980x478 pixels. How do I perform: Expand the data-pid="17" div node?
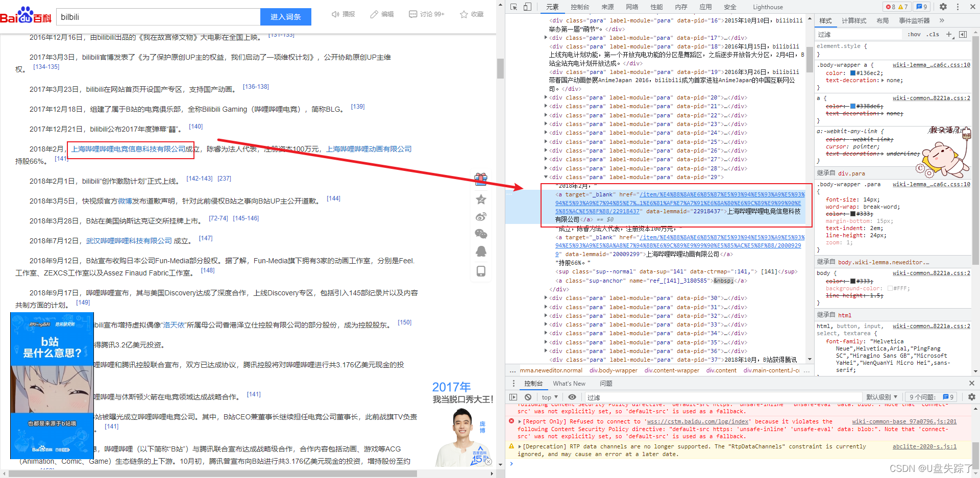click(546, 38)
